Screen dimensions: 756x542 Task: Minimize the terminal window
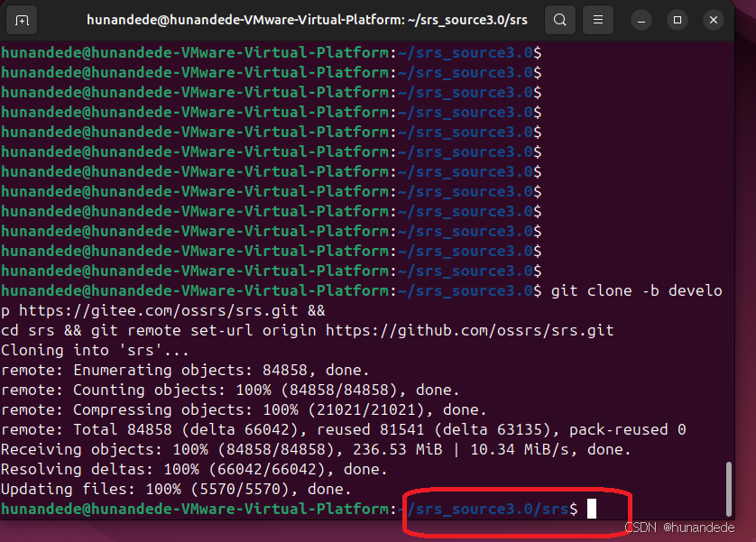pyautogui.click(x=641, y=20)
